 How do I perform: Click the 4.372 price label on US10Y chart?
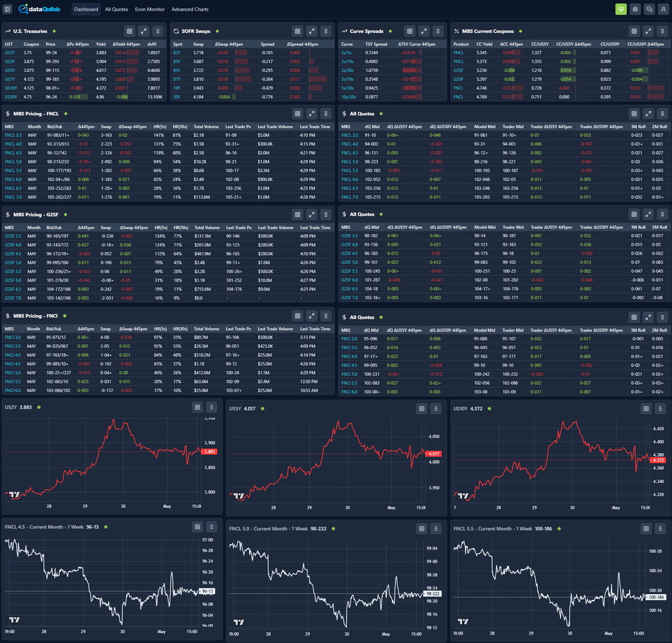(657, 460)
